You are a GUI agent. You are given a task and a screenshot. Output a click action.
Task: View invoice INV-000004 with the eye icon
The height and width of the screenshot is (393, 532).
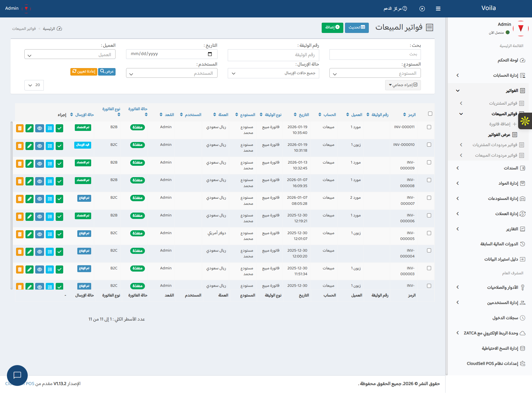click(40, 252)
